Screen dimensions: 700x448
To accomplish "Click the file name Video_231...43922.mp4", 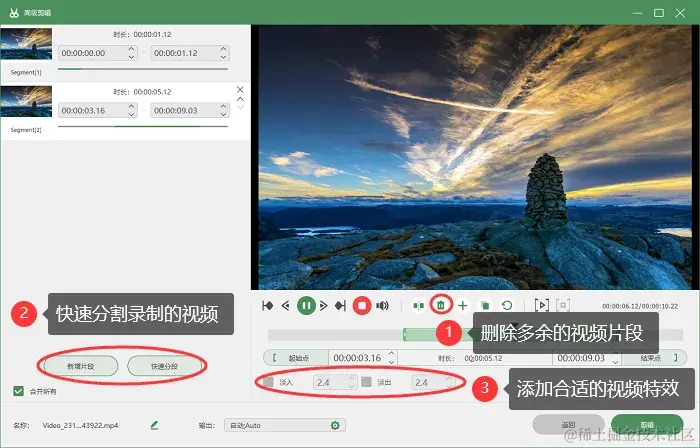I will tap(80, 425).
